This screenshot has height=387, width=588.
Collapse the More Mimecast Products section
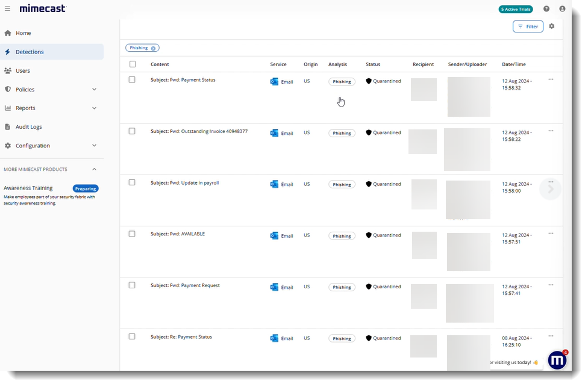94,169
